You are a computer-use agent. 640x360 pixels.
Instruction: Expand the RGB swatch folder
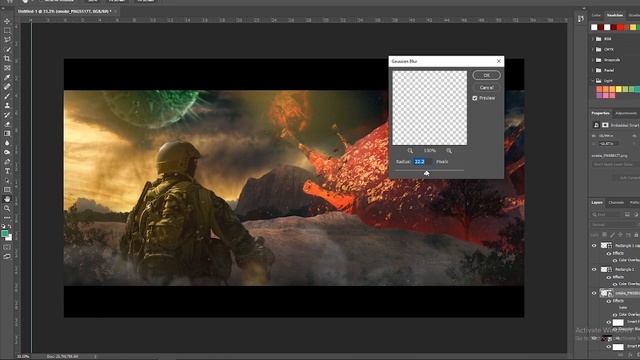point(593,39)
